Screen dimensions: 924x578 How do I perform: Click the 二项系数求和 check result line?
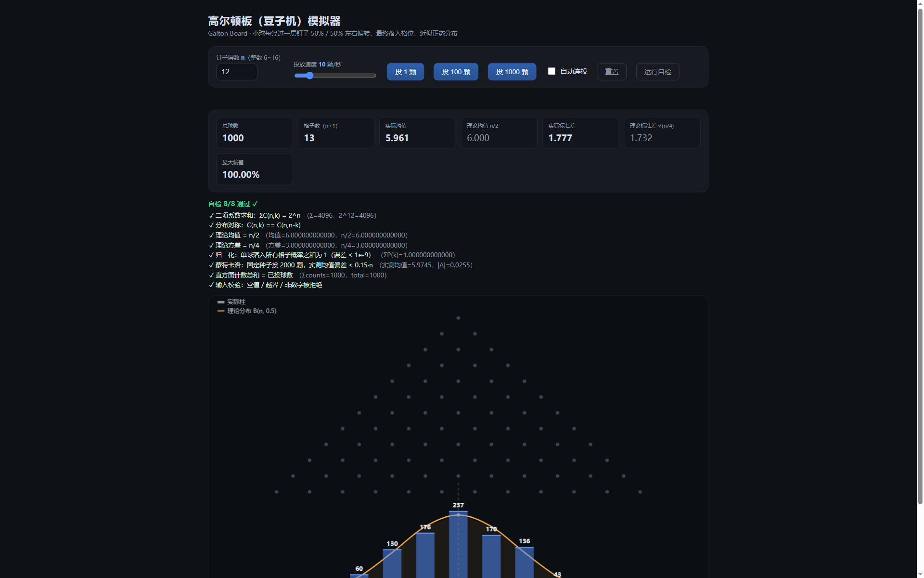pos(293,215)
